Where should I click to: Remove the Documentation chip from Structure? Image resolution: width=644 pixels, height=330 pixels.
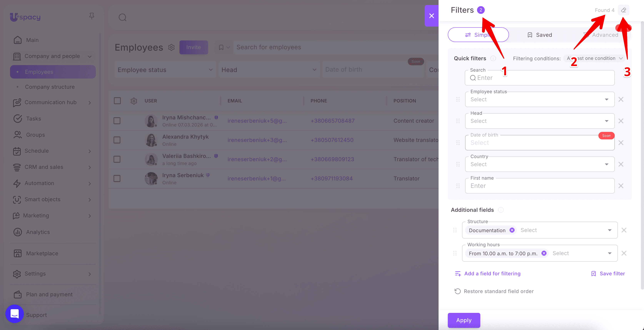(x=512, y=230)
